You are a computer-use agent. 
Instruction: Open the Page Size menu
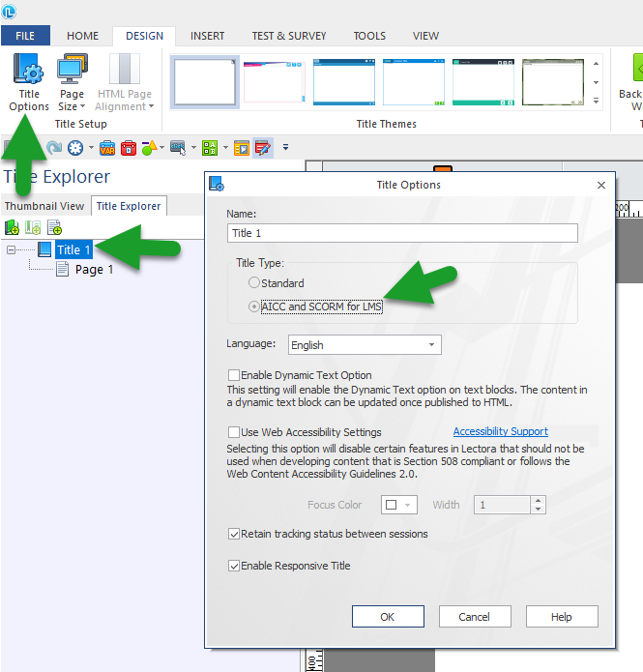pyautogui.click(x=72, y=82)
